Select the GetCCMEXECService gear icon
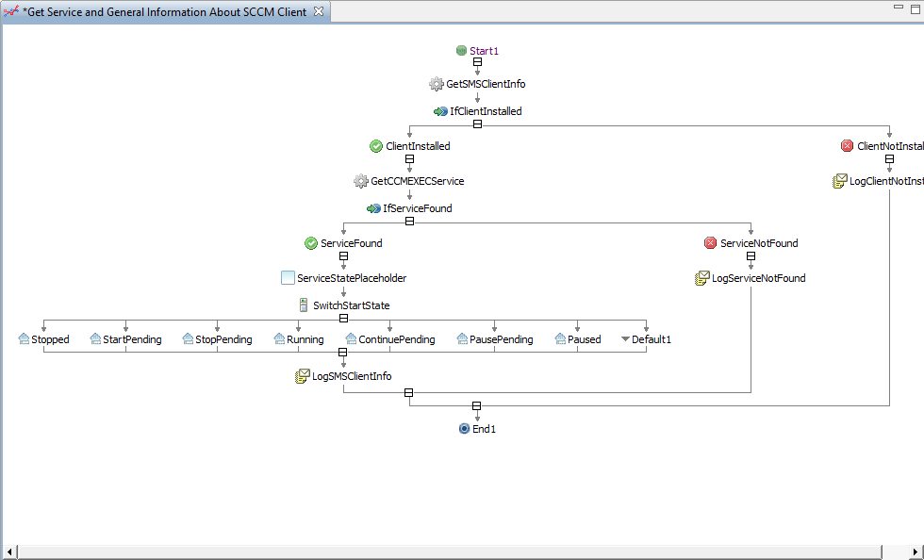This screenshot has width=924, height=560. pos(360,181)
